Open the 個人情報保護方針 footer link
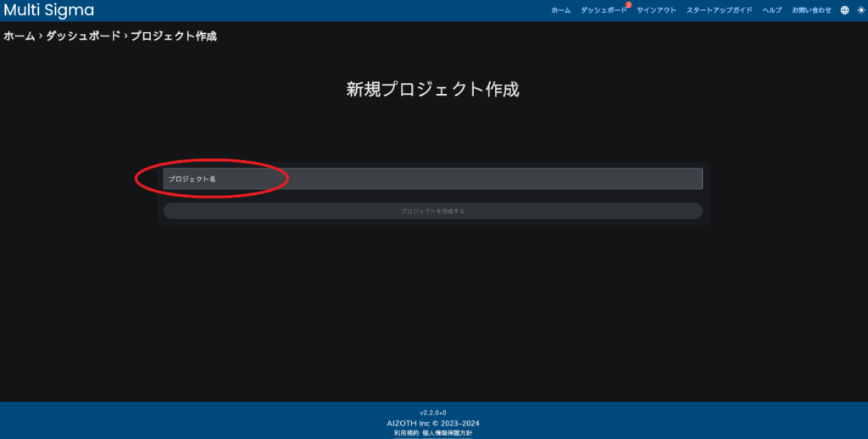This screenshot has height=439, width=868. point(450,432)
